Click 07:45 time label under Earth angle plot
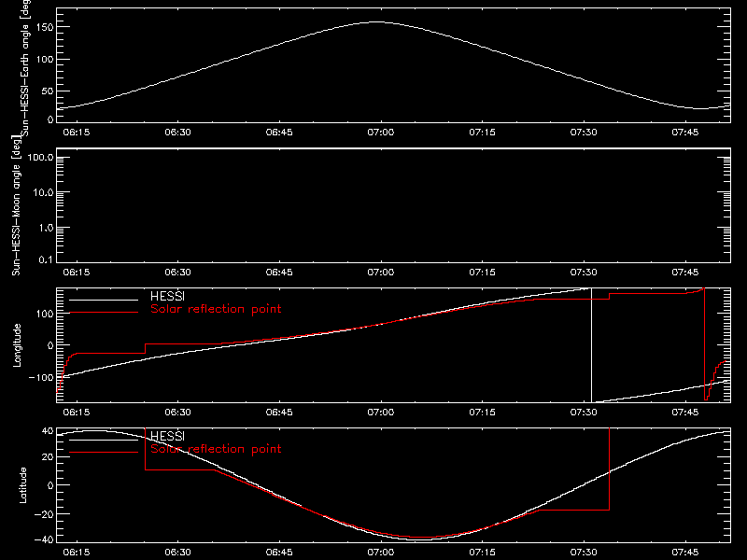747x560 pixels. pyautogui.click(x=685, y=132)
